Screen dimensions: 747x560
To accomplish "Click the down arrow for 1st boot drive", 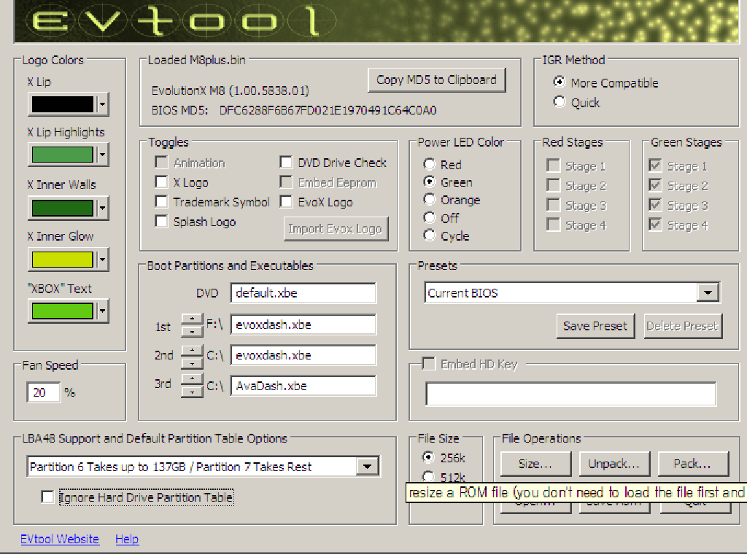I will [192, 330].
